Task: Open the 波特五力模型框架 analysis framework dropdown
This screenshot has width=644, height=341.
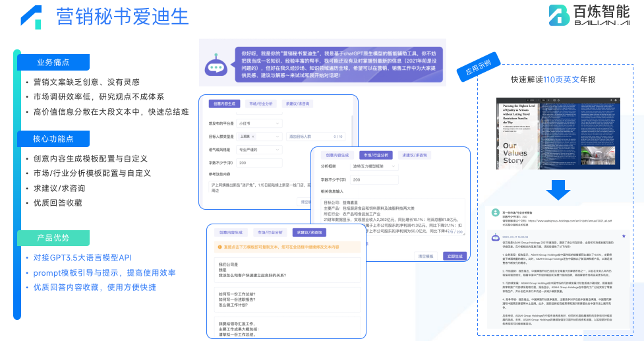Action: click(374, 166)
